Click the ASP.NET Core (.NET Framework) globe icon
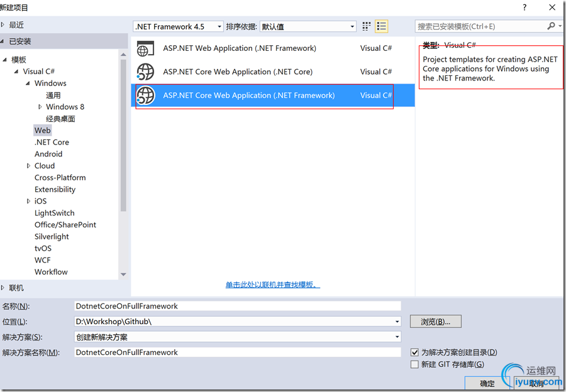This screenshot has width=566, height=392. 145,95
